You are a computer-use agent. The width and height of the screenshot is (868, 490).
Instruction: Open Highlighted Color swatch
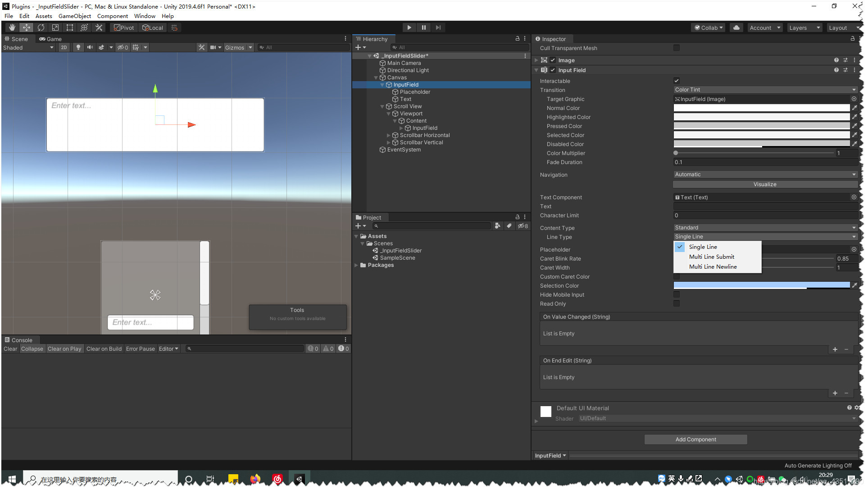pyautogui.click(x=762, y=117)
